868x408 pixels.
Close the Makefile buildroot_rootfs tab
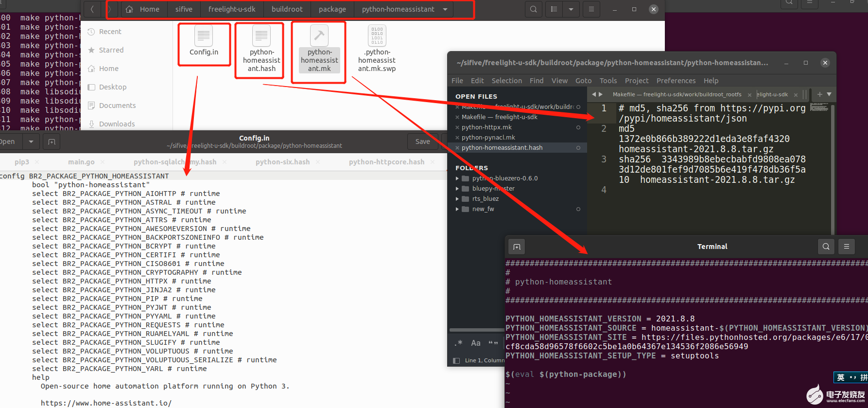click(749, 95)
